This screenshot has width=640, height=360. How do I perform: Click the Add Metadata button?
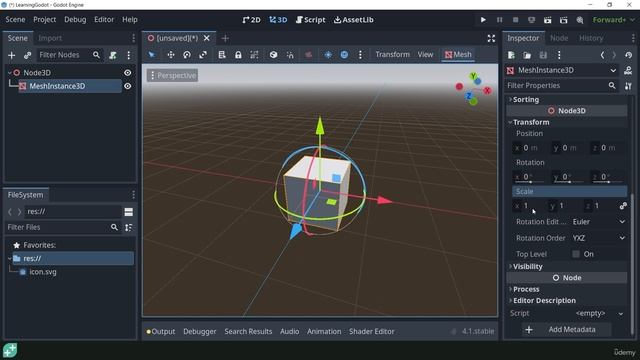click(567, 329)
